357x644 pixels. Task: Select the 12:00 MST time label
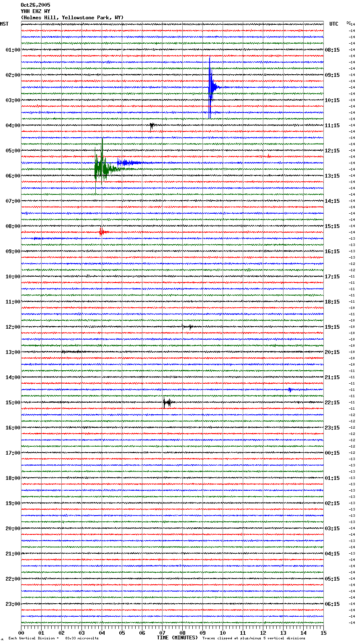13,327
